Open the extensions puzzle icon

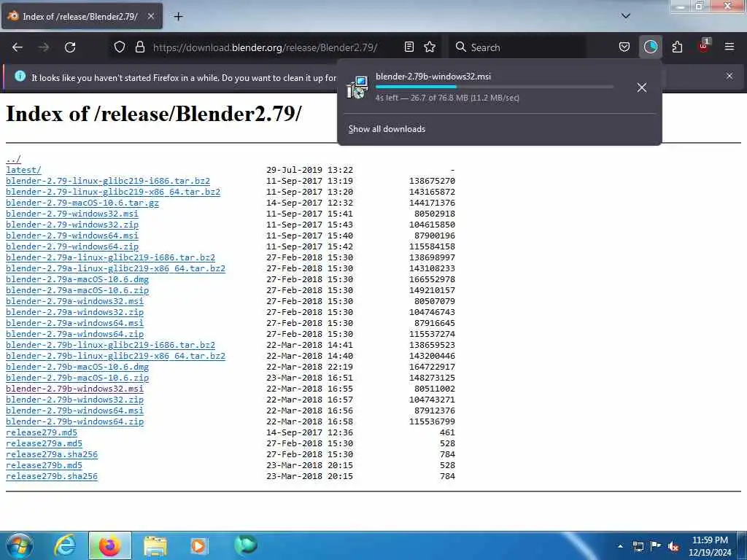[677, 47]
